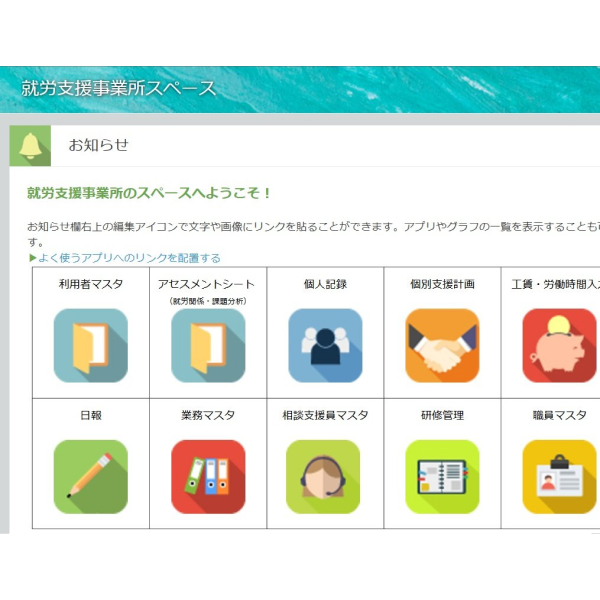Viewport: 600px width, 600px height.
Task: Open the 業務マスタ binders icon
Action: pyautogui.click(x=208, y=477)
